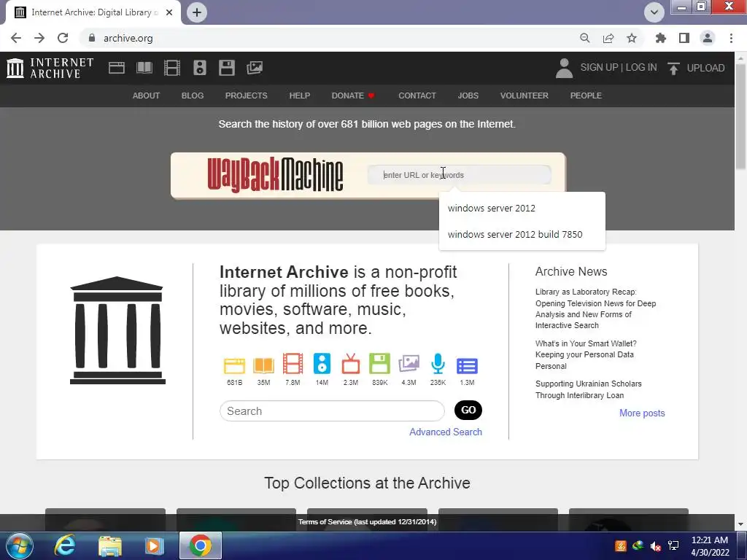Focus the Wayback Machine URL input field
The width and height of the screenshot is (747, 560).
click(x=460, y=175)
